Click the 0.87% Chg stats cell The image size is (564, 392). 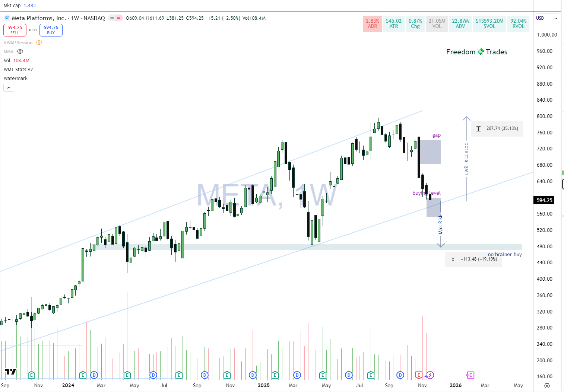pos(415,23)
